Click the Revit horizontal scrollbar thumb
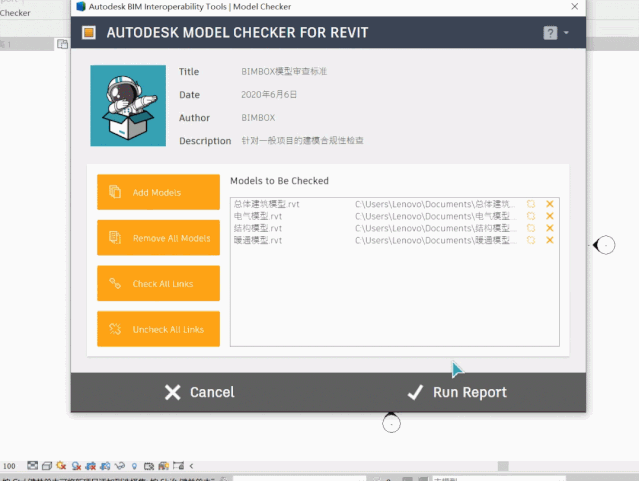Screen dimensions: 639x481 503,466
